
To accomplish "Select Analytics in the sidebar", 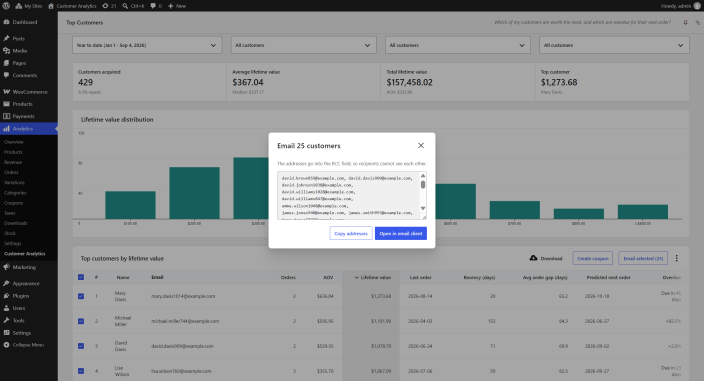I will [29, 129].
